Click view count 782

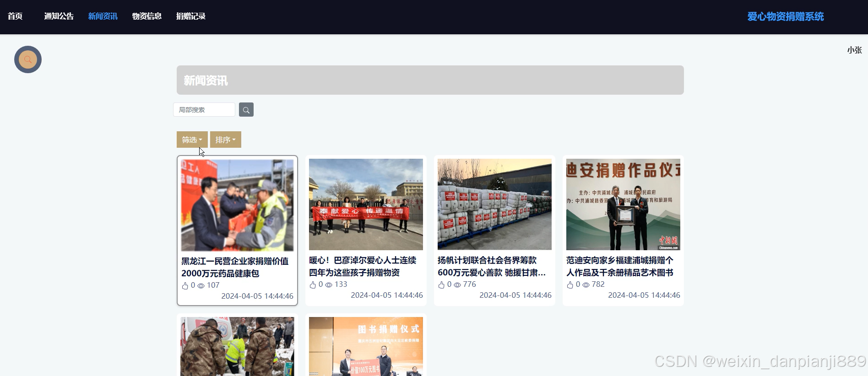tap(598, 285)
